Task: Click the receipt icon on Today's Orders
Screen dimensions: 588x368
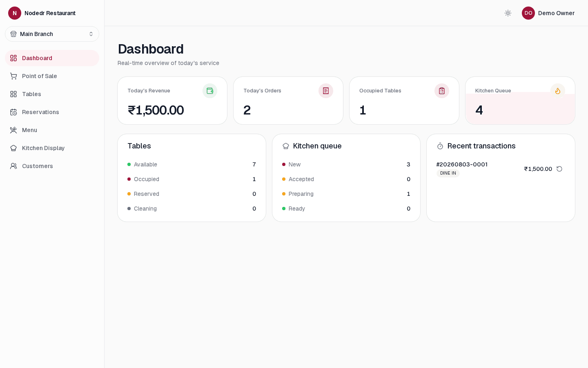Action: click(x=326, y=91)
